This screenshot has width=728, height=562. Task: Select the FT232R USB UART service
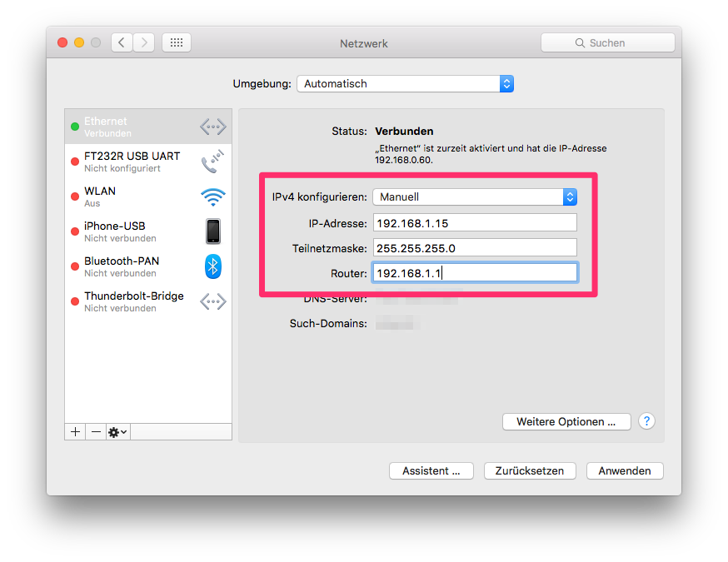point(148,162)
